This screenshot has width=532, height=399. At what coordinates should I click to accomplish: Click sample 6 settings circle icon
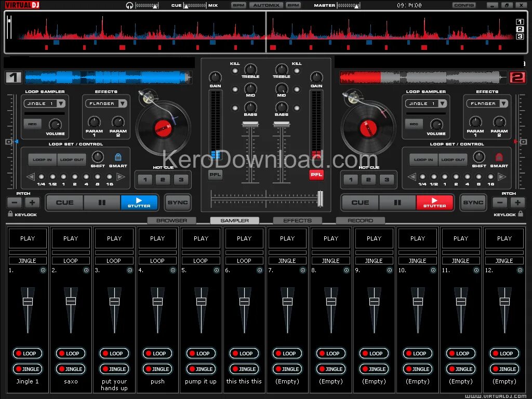[x=260, y=270]
